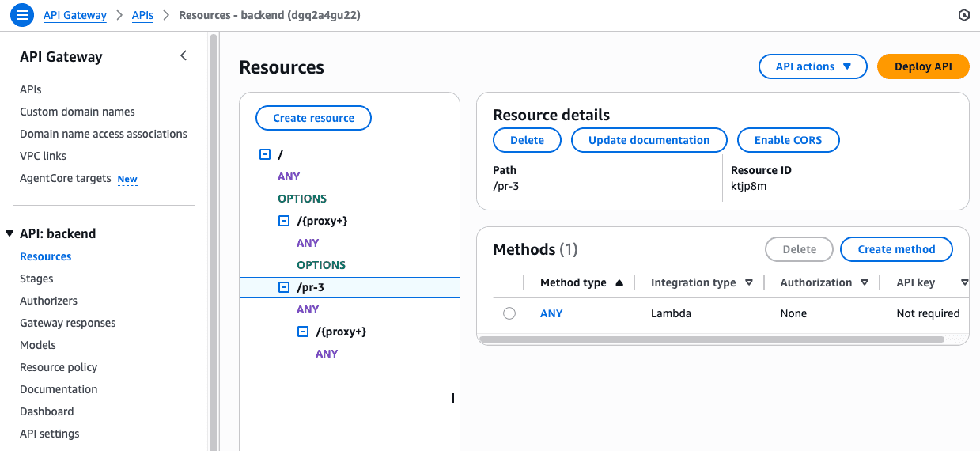
Task: Select the OPTIONS method under root resource
Action: (302, 199)
